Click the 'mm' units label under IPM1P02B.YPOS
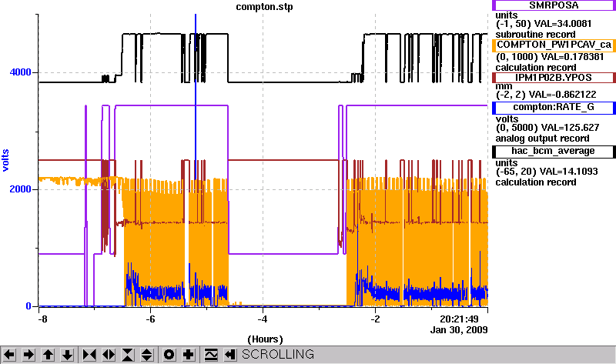 click(x=504, y=86)
